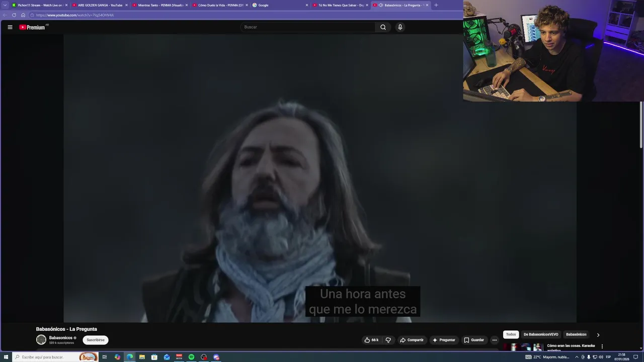
Task: Open Microsoft Store from taskbar
Action: pos(154,357)
